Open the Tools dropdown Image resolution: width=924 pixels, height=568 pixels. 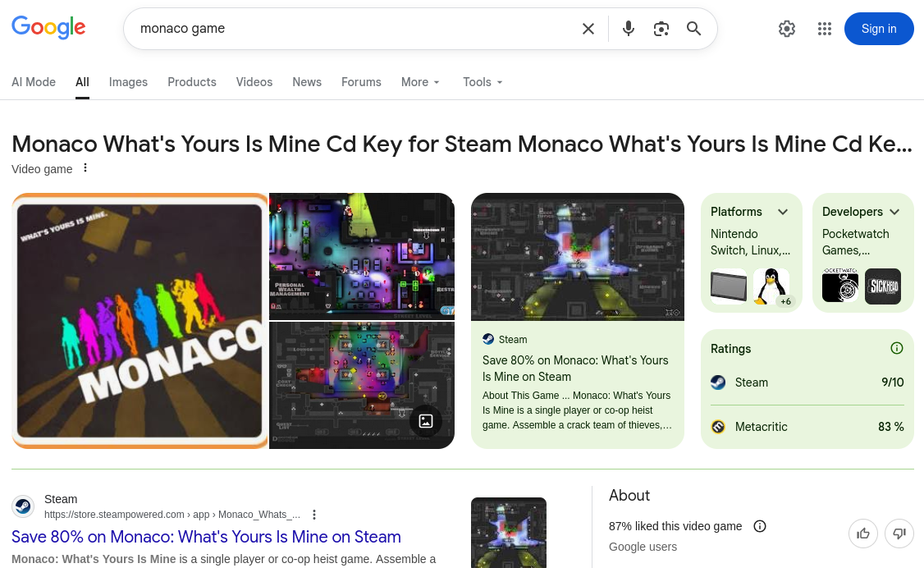click(483, 82)
